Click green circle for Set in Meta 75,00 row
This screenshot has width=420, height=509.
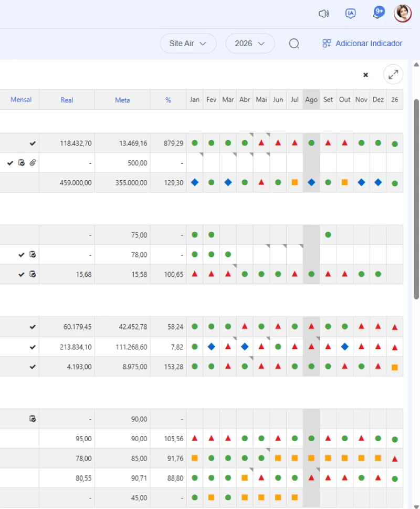pyautogui.click(x=328, y=235)
